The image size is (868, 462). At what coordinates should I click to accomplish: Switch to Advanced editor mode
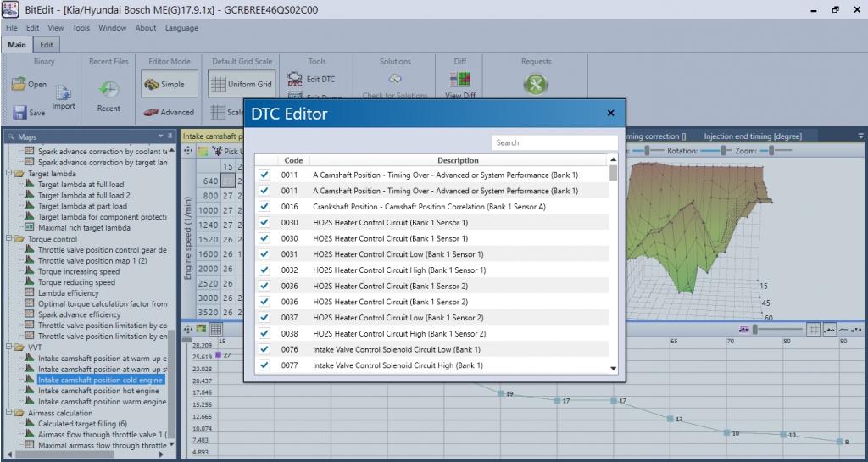click(x=170, y=112)
